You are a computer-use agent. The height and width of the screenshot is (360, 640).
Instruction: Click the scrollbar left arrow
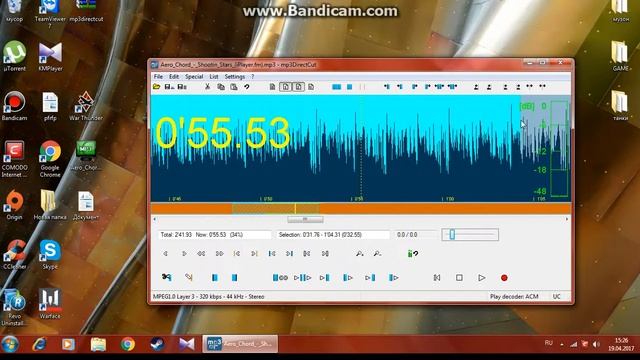point(154,219)
